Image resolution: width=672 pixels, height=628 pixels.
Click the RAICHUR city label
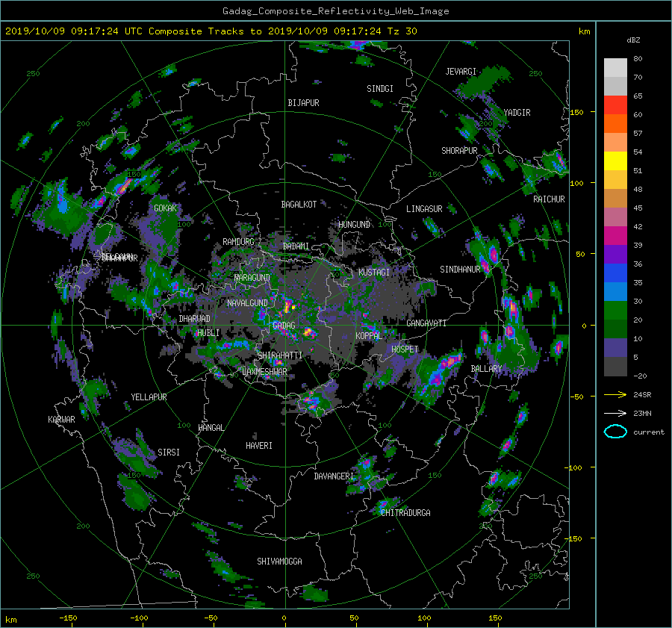click(549, 199)
